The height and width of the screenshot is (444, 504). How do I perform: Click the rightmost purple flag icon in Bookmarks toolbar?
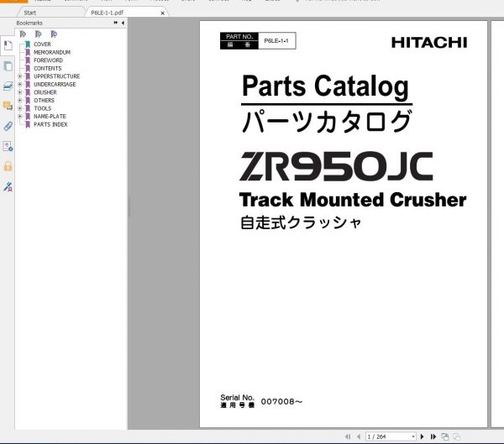(x=54, y=34)
